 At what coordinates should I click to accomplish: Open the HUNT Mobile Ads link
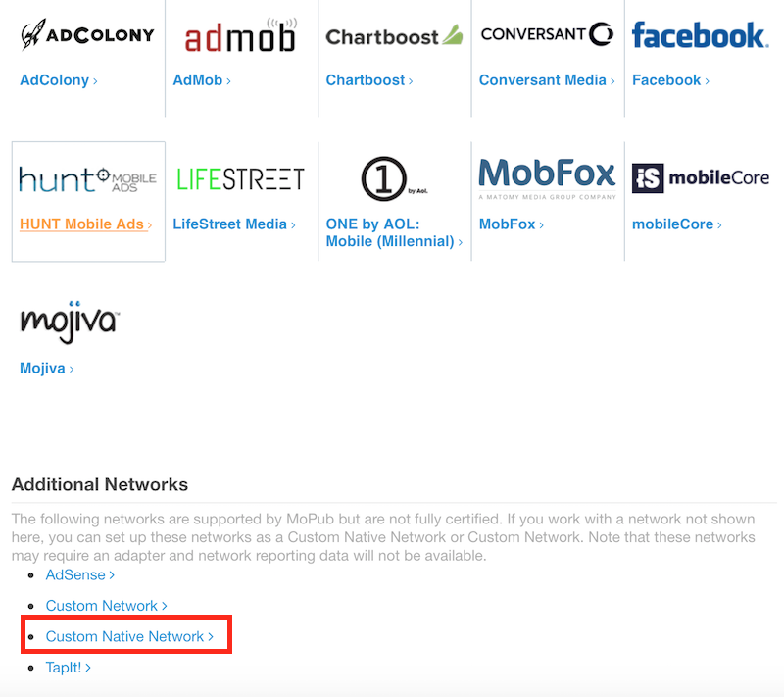[x=85, y=224]
